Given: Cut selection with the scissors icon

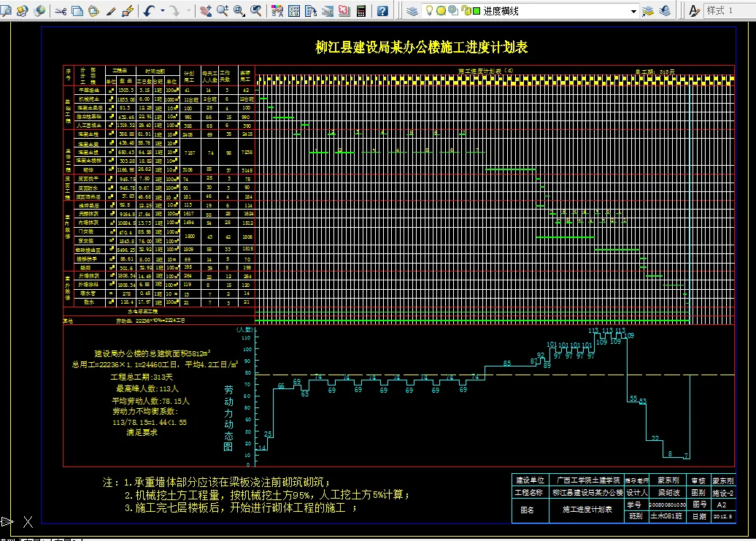Looking at the screenshot, I should click(61, 11).
